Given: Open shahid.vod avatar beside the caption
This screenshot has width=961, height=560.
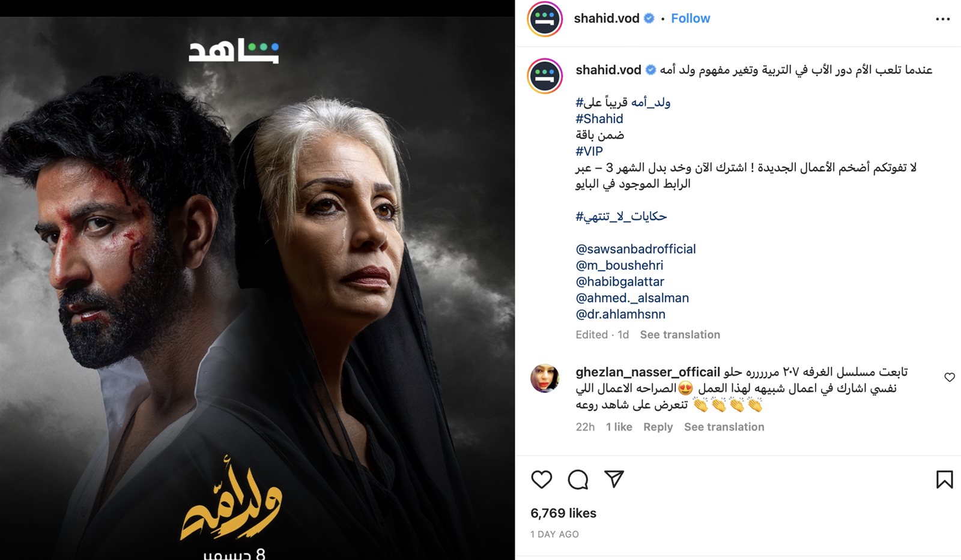Looking at the screenshot, I should (545, 76).
